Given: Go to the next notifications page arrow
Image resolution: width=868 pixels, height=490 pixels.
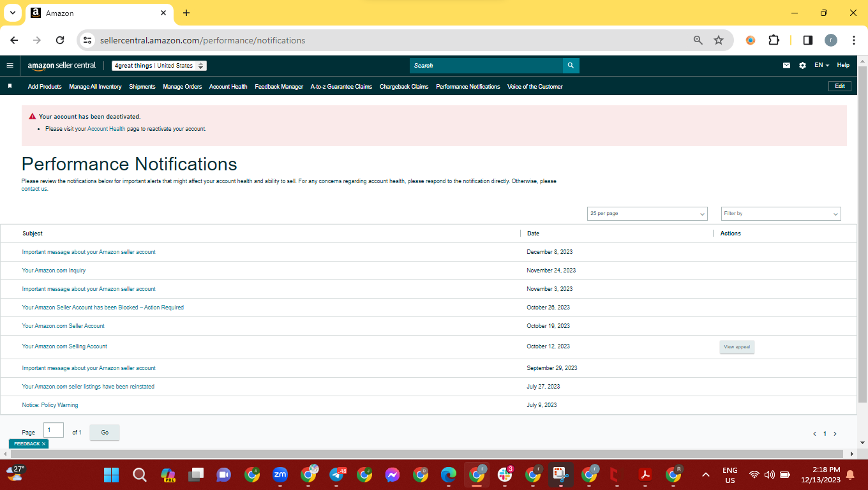Looking at the screenshot, I should (835, 434).
